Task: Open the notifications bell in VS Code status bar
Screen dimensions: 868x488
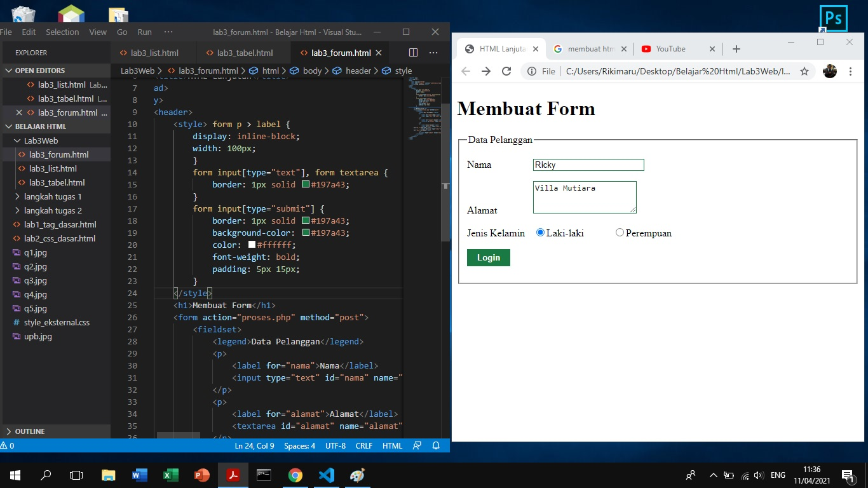Action: [x=436, y=445]
